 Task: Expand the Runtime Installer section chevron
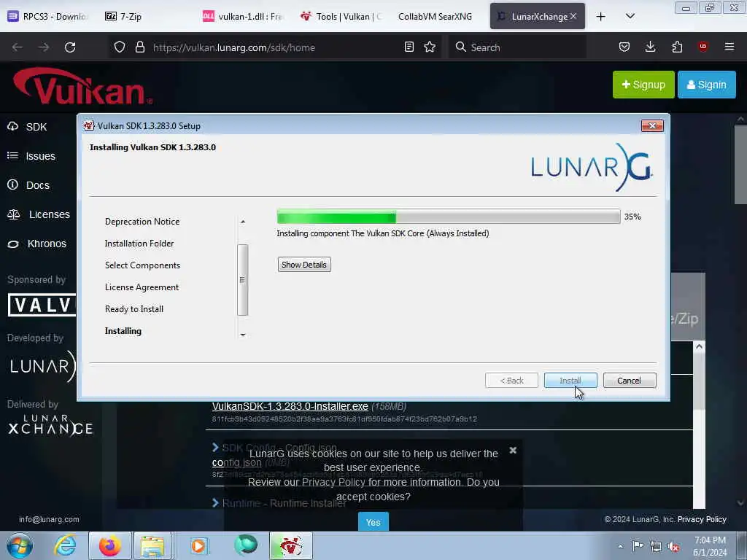point(215,502)
